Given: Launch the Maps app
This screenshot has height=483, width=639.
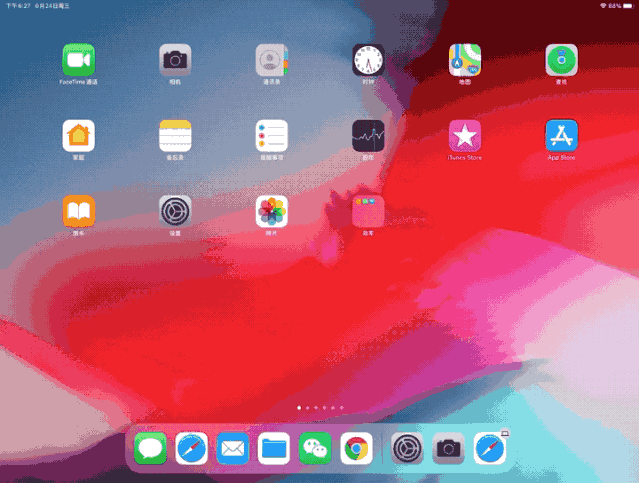Looking at the screenshot, I should click(465, 60).
